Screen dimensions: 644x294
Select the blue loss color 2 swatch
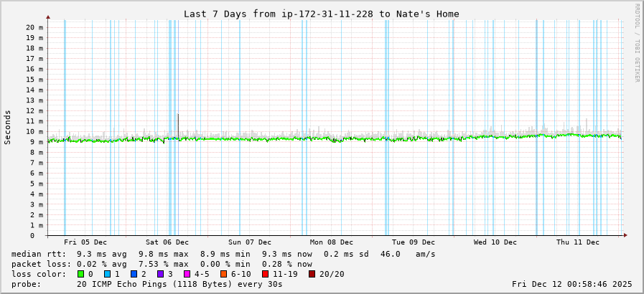[x=134, y=274]
